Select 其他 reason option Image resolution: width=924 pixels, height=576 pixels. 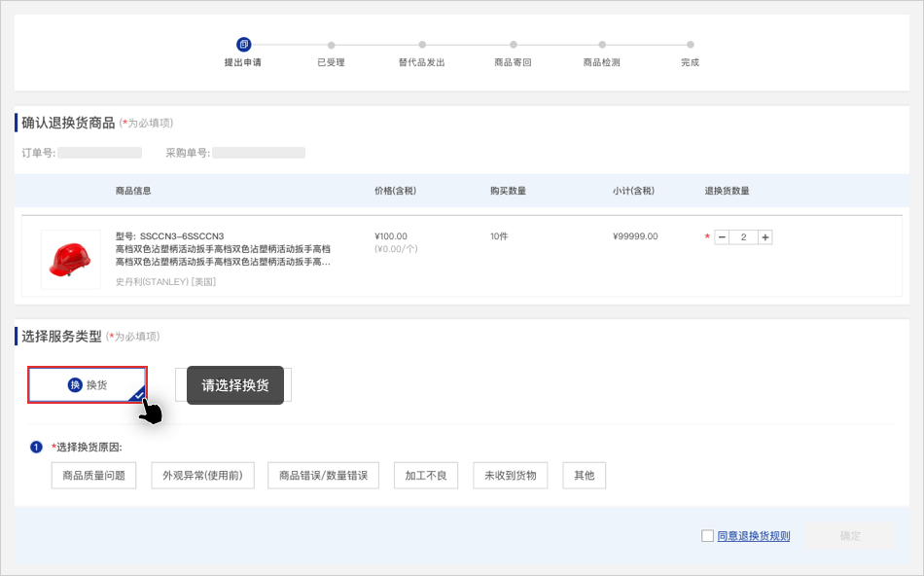(x=584, y=476)
